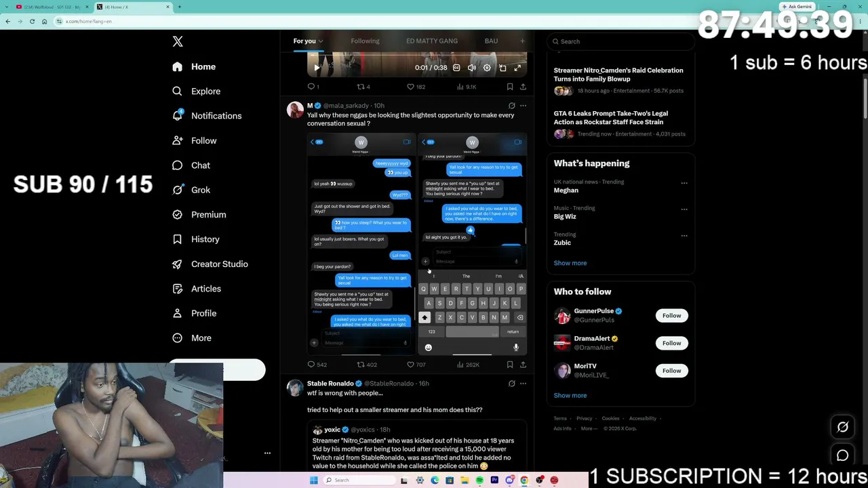This screenshot has height=488, width=868.
Task: View analytics of the 262K-view post
Action: 468,365
